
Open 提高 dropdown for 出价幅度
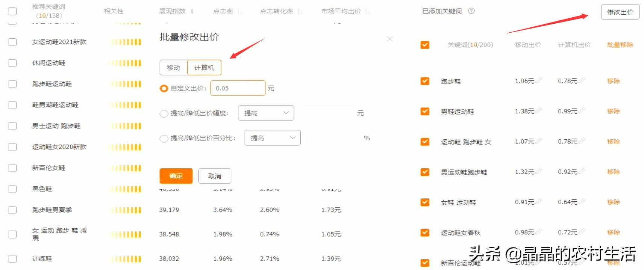tap(266, 113)
